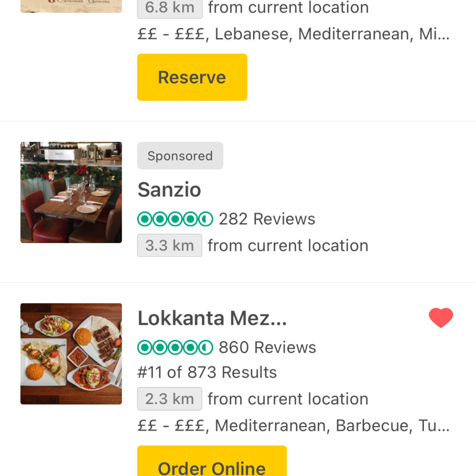This screenshot has width=476, height=476.
Task: Click the 3.3 km distance badge
Action: [x=169, y=246]
